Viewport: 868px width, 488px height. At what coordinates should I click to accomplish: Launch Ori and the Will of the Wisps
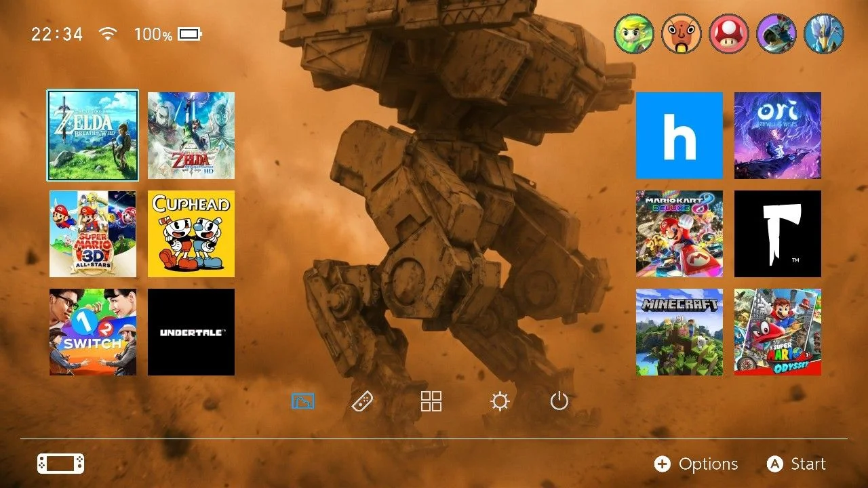coord(778,136)
